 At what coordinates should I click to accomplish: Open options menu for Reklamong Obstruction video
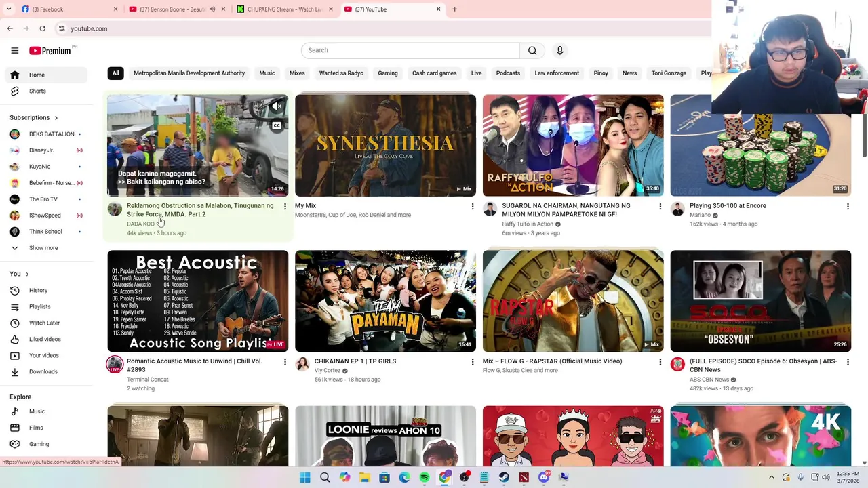285,206
